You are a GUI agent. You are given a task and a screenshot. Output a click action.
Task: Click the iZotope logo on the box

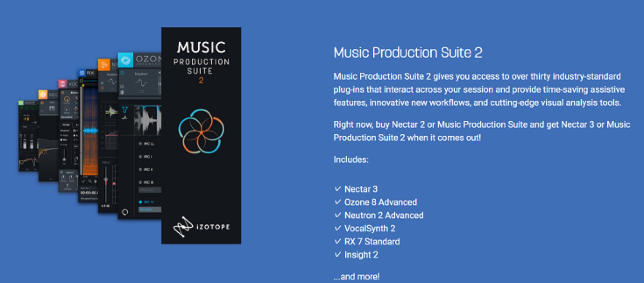tap(201, 226)
